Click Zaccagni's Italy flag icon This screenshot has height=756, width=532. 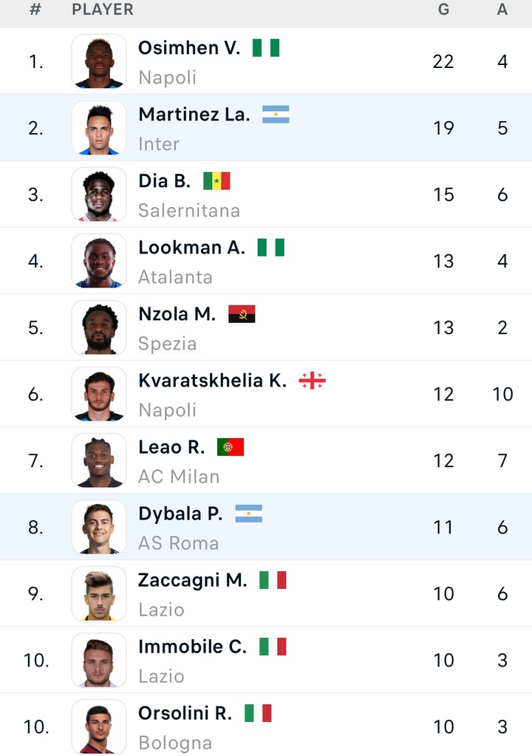(273, 581)
